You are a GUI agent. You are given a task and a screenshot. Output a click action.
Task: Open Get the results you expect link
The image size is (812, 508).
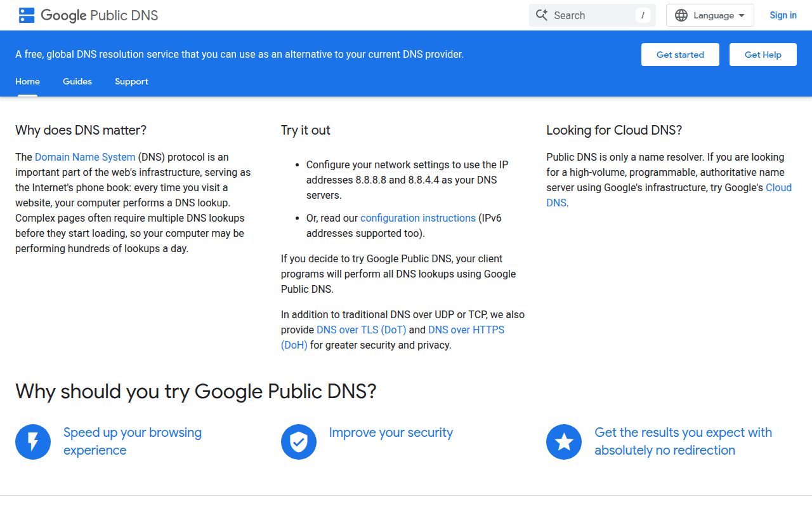(683, 441)
